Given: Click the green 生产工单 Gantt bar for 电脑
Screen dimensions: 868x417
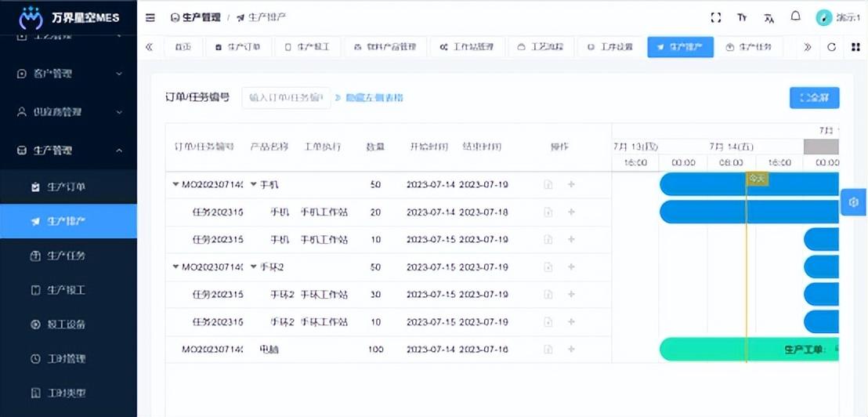Looking at the screenshot, I should click(x=750, y=350).
